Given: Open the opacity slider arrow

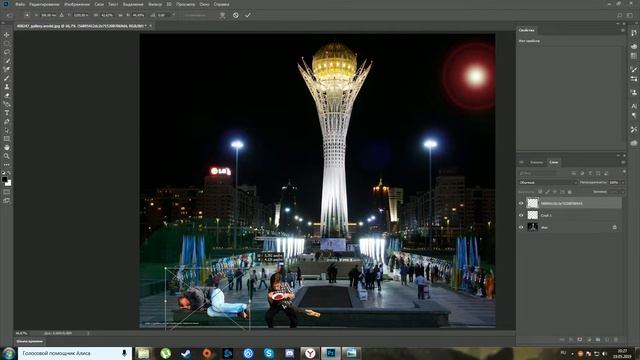Looking at the screenshot, I should [622, 182].
